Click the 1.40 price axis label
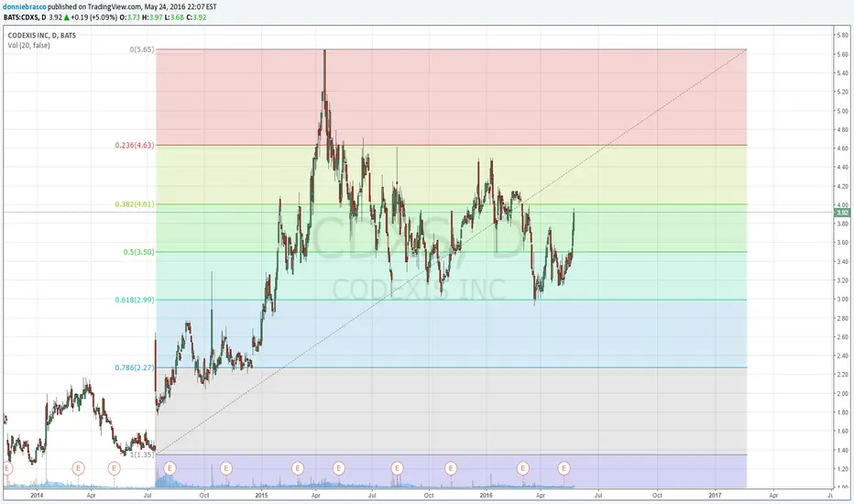This screenshot has height=504, width=854. pos(843,450)
